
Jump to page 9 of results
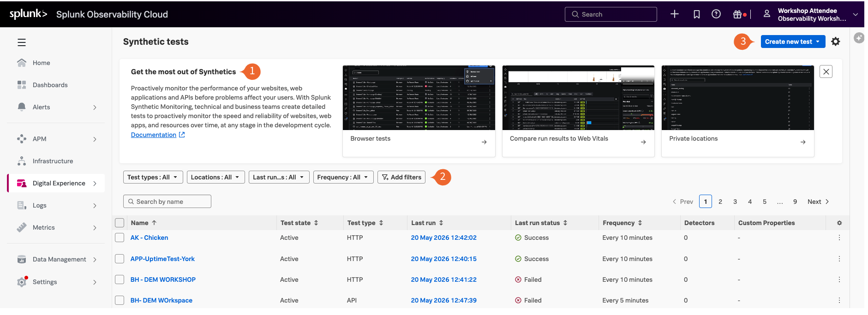click(x=795, y=202)
